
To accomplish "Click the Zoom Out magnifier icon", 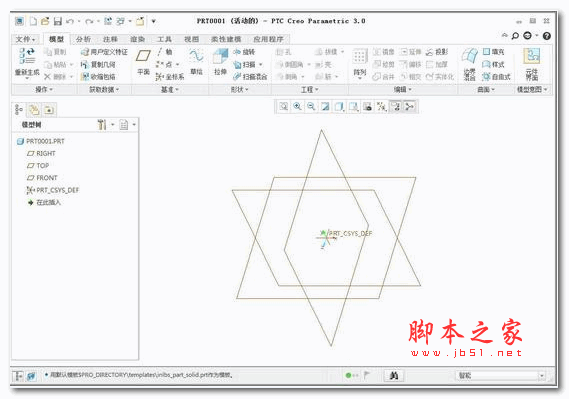I will 311,107.
